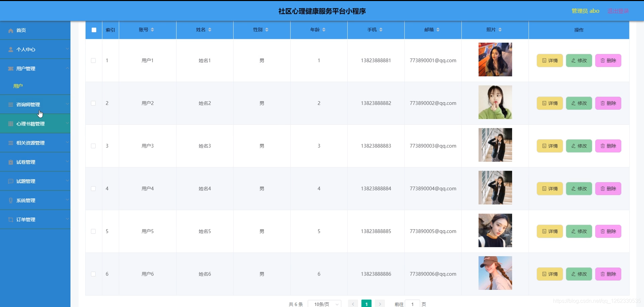
Task: Open the 10条/页 page size dropdown
Action: (324, 304)
